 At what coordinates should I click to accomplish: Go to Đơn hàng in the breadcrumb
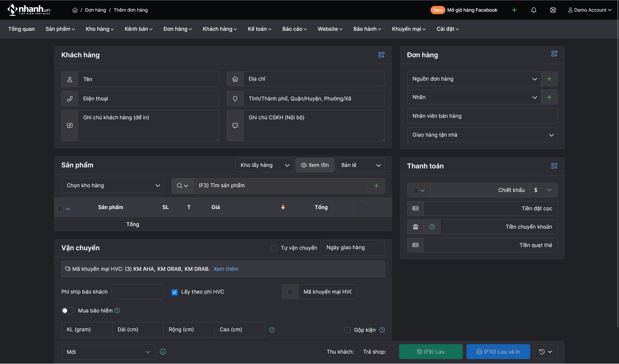(95, 10)
